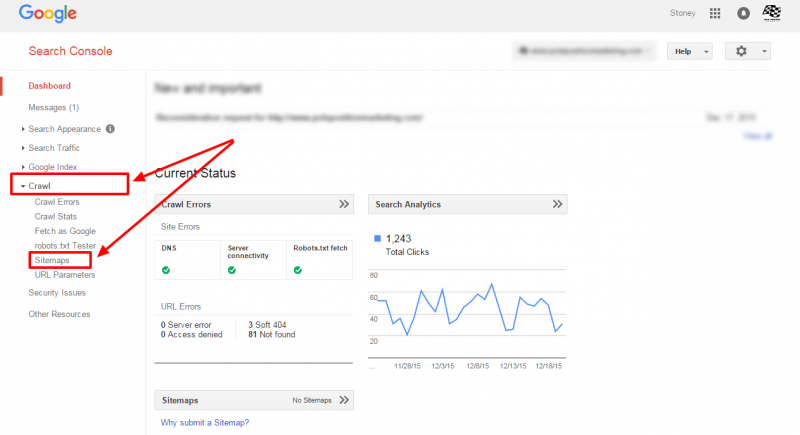
Task: Open the Sitemaps panel arrows
Action: click(344, 400)
